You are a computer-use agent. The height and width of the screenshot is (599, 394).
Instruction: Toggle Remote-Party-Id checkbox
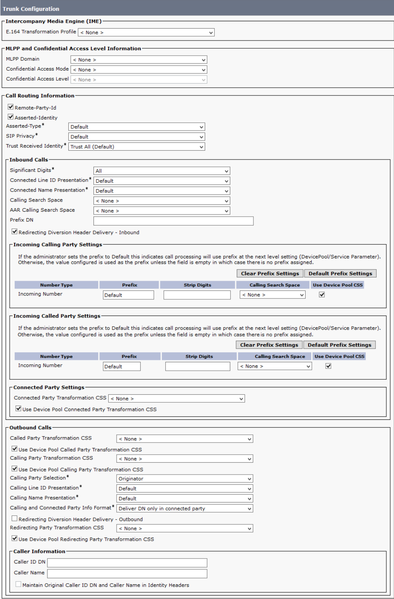click(x=11, y=107)
